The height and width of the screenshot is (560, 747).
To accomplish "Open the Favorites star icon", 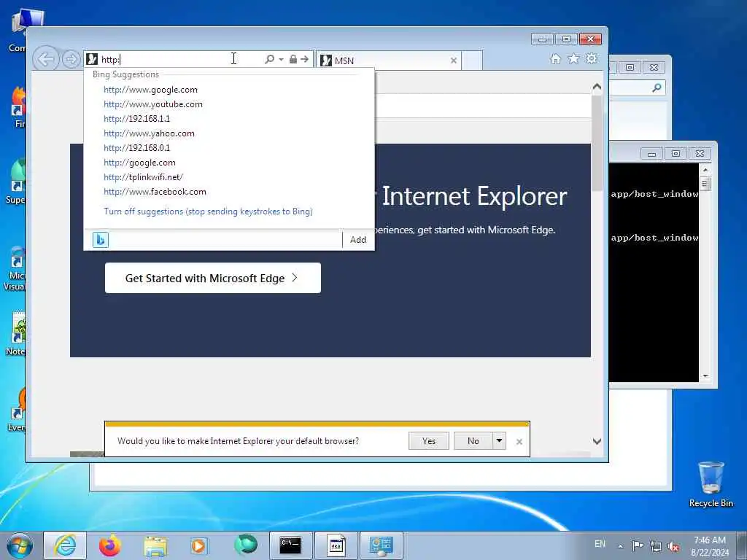I will (x=573, y=58).
